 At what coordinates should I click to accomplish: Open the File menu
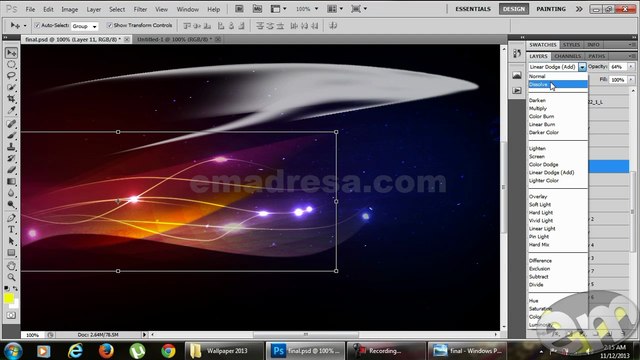30,9
